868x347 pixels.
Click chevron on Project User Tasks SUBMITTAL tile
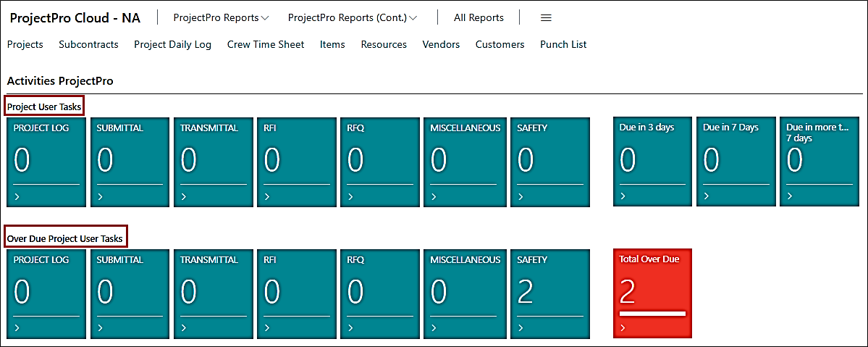[x=100, y=196]
